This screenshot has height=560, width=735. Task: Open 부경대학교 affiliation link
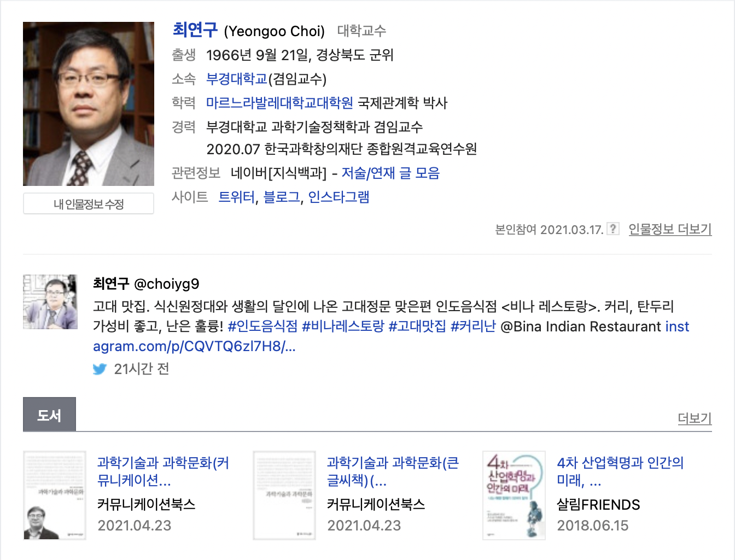tap(236, 79)
